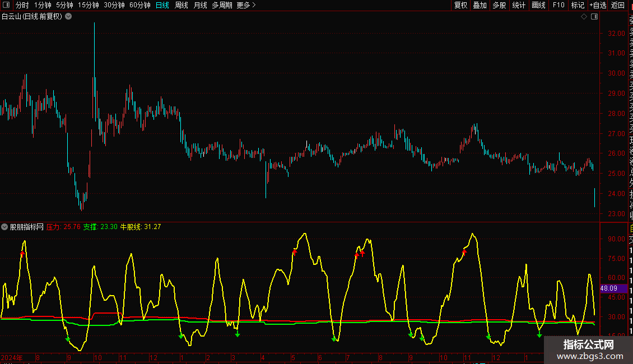Image resolution: width=633 pixels, height=364 pixels.
Task: Select the 60分钟 period tab
Action: coord(139,5)
